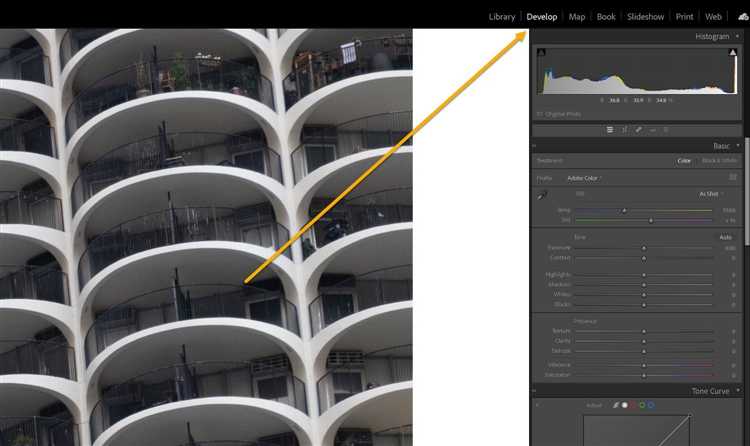This screenshot has height=446, width=750.
Task: Select the Crop overlay tool
Action: (624, 130)
